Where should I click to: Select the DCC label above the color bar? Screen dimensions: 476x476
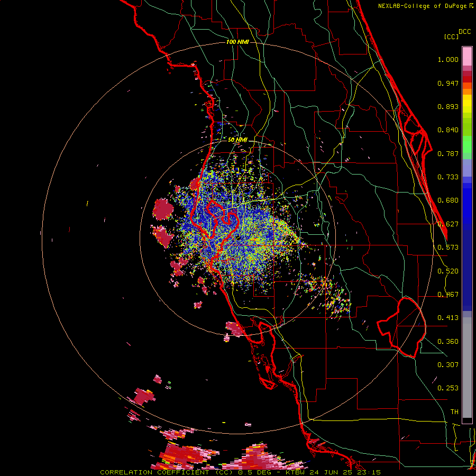tap(465, 32)
